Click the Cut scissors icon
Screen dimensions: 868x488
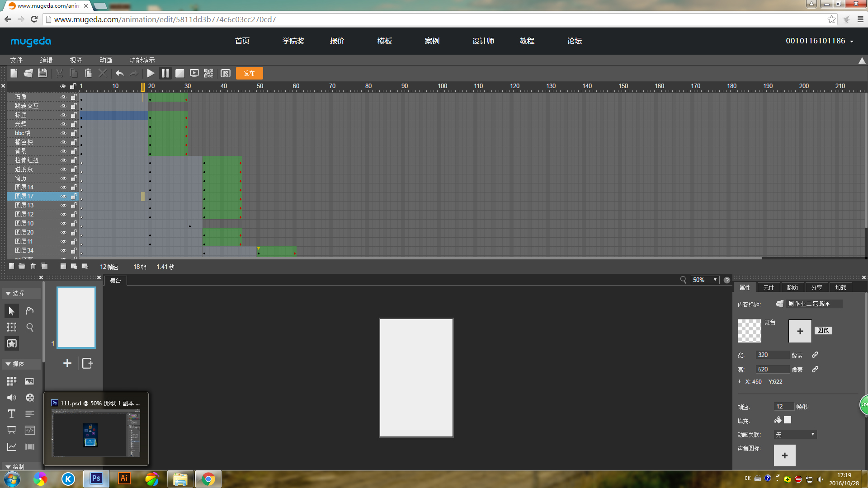pyautogui.click(x=59, y=73)
